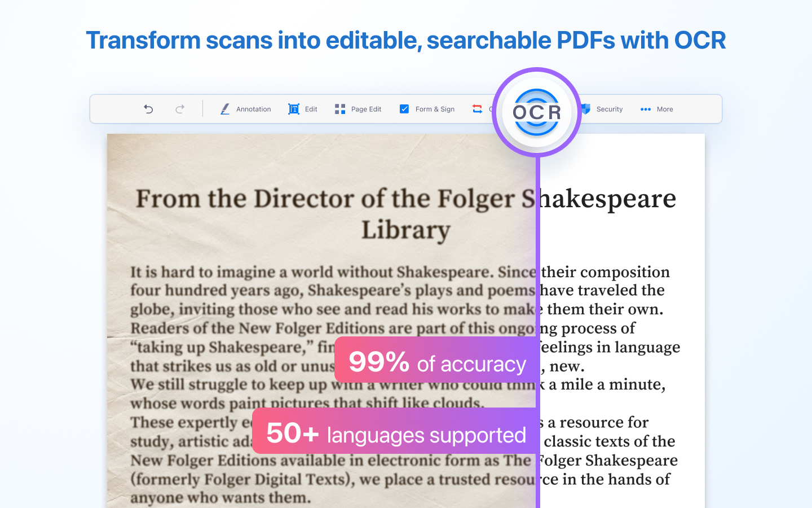Launch the large OCR button

537,112
